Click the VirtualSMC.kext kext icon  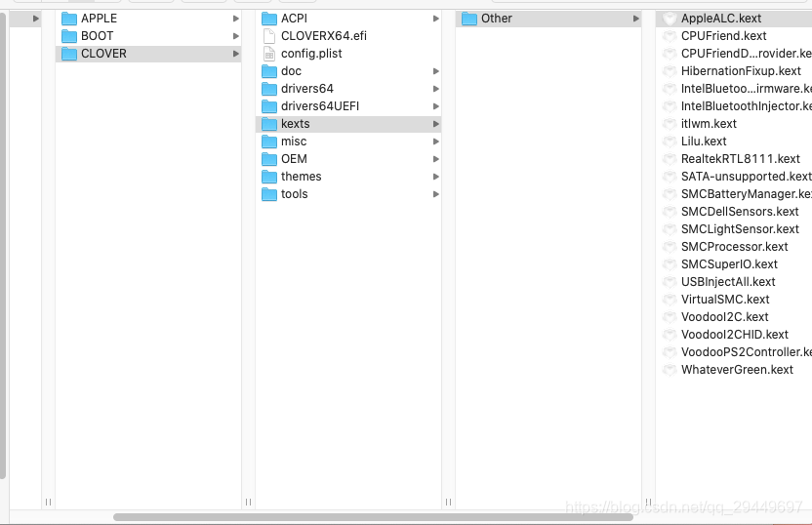670,300
